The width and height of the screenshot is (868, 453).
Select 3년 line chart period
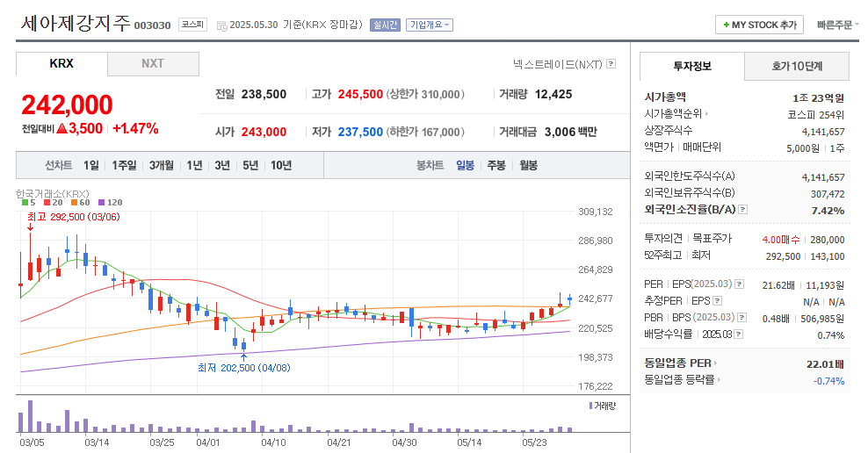222,165
